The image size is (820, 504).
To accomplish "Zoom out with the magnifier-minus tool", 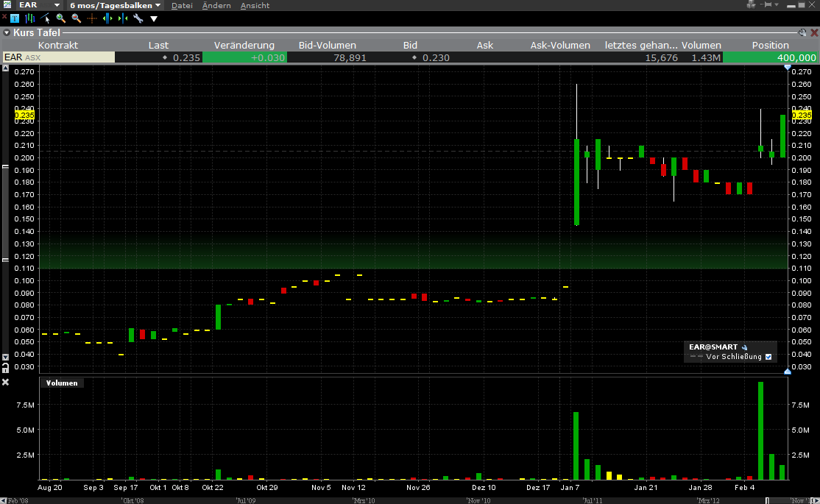I will coord(76,18).
